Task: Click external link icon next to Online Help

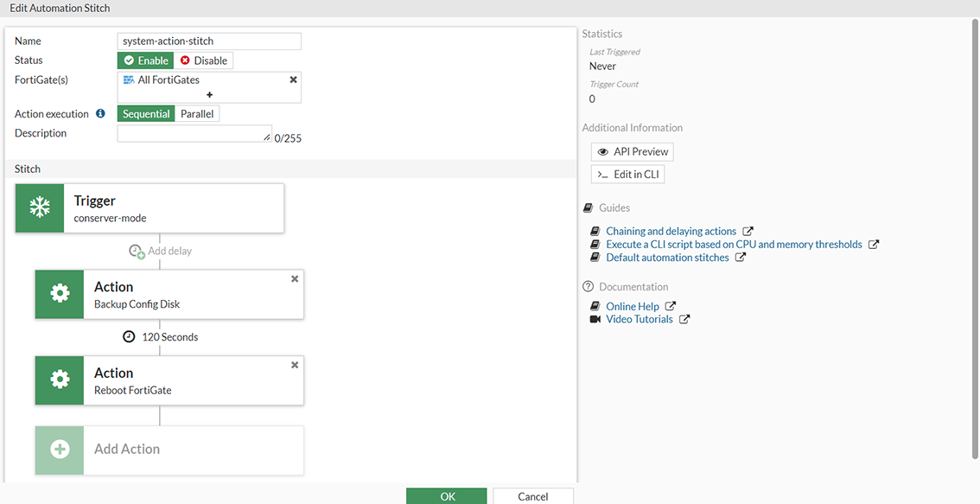Action: tap(670, 306)
